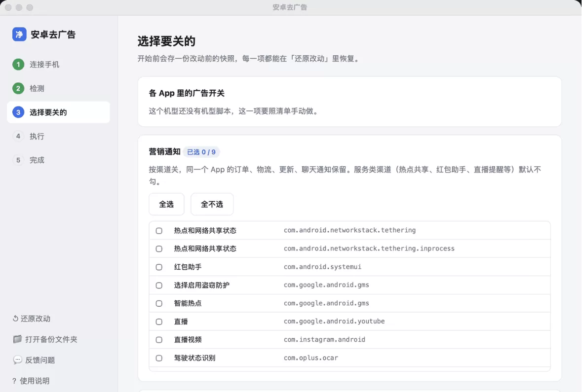Click com.google.android.youtube package name

(334, 321)
